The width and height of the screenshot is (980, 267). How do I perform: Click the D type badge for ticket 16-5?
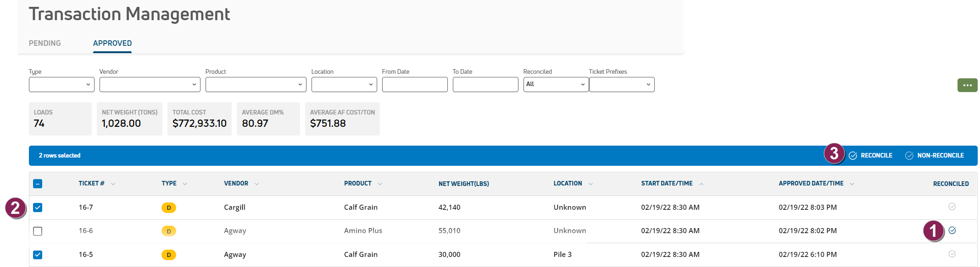tap(168, 255)
